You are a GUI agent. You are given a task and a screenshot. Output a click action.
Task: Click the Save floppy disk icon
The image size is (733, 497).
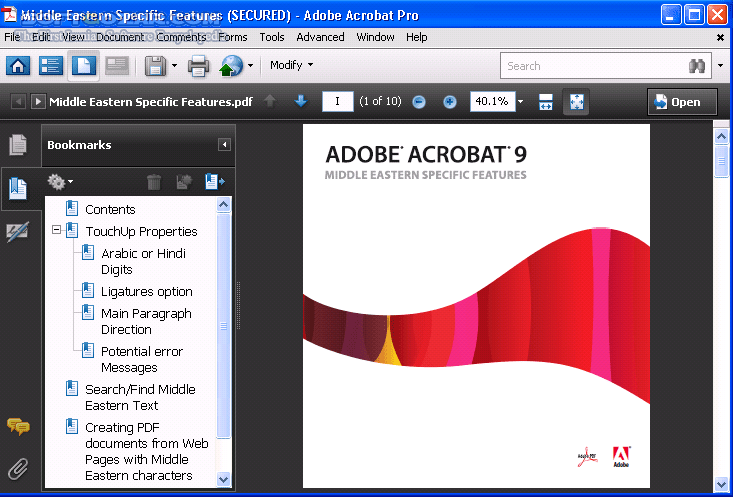coord(156,66)
